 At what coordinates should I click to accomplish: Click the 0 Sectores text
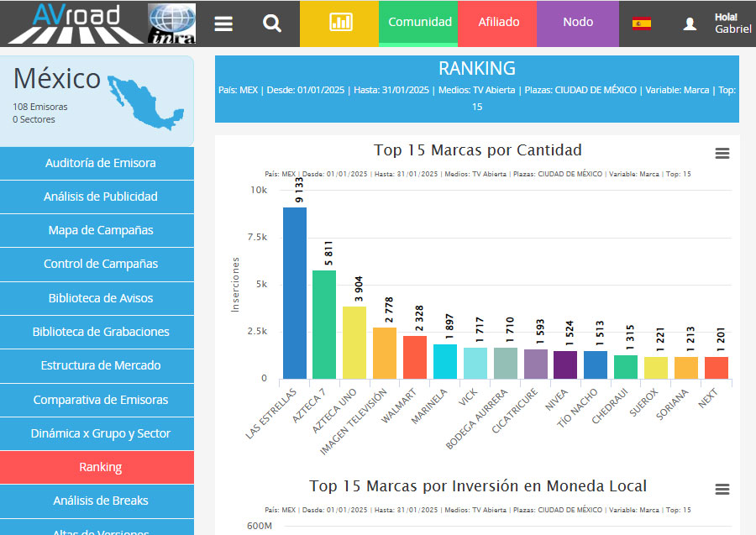click(x=34, y=119)
